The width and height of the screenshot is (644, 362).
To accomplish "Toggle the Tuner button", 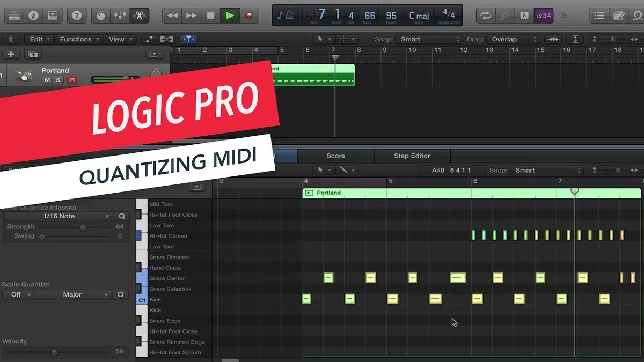I will coord(504,16).
